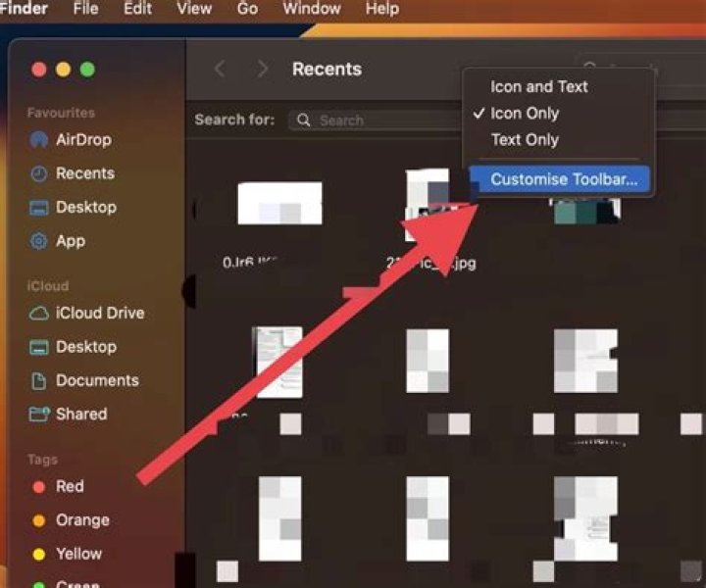
Task: Select middle thumbnail in second row
Action: (428, 361)
